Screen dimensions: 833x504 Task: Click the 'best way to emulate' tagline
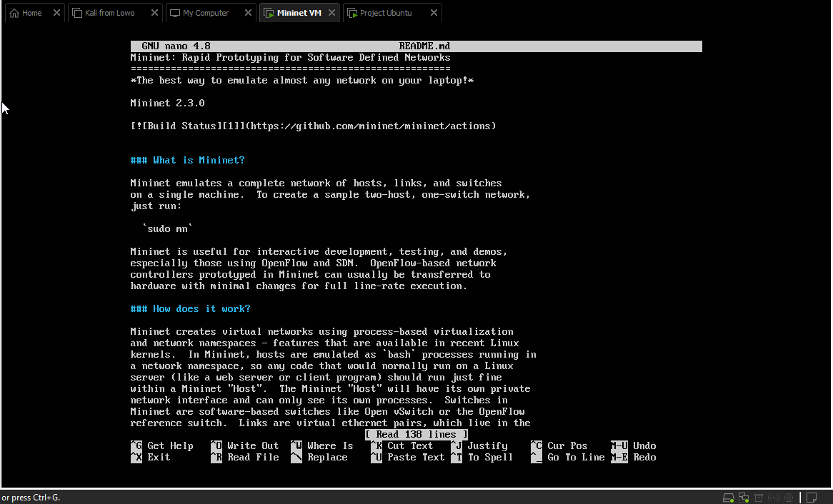click(302, 80)
